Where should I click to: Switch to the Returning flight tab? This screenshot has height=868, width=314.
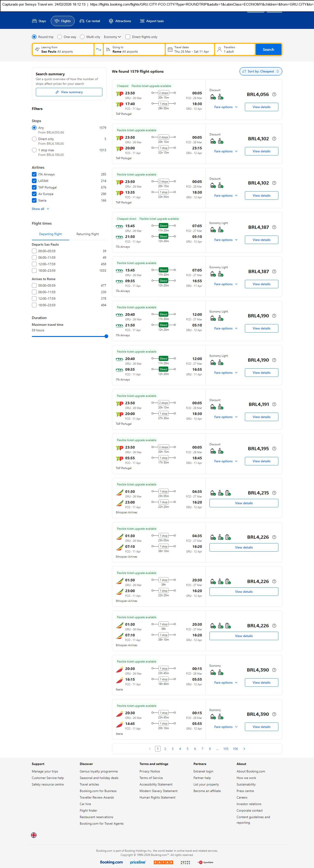[88, 234]
